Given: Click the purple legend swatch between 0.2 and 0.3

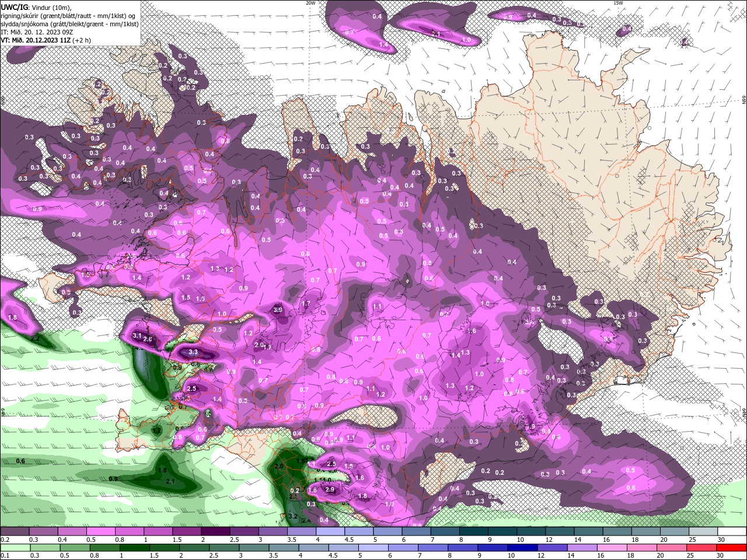Looking at the screenshot, I should 15,531.
